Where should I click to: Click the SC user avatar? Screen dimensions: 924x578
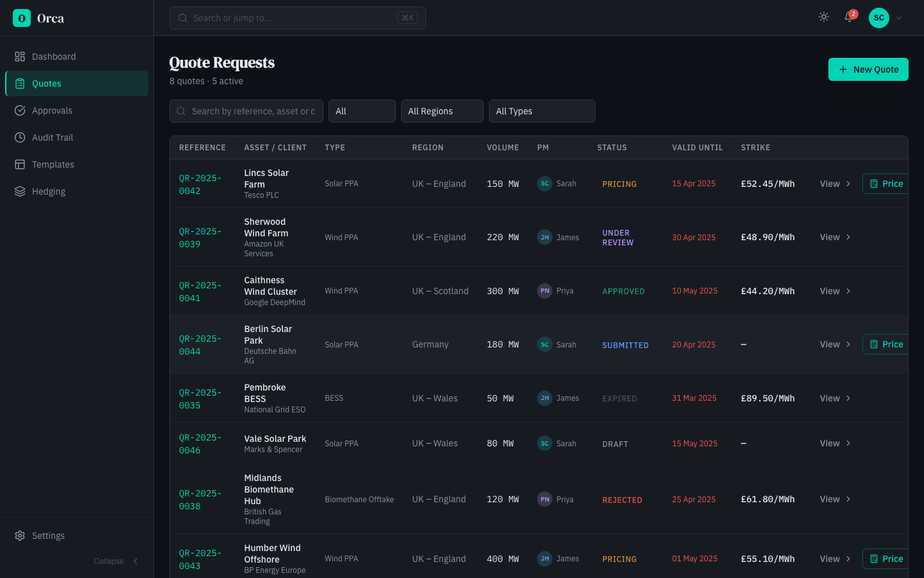click(879, 18)
